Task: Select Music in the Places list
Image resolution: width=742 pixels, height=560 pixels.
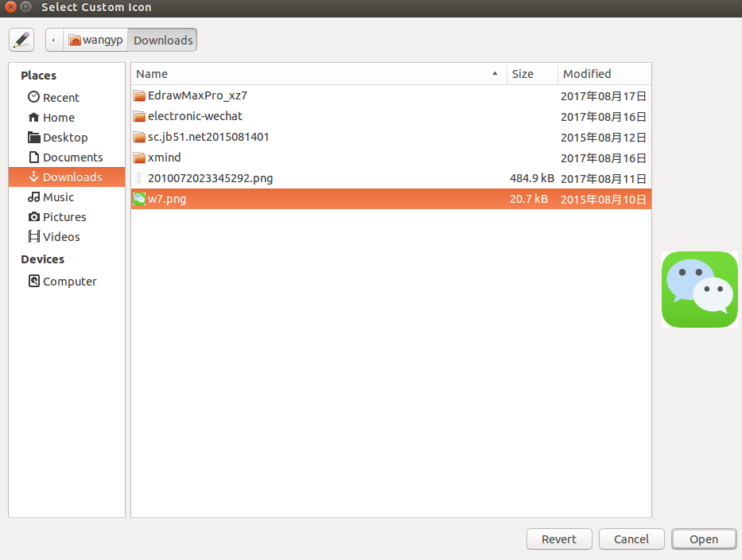Action: (x=58, y=197)
